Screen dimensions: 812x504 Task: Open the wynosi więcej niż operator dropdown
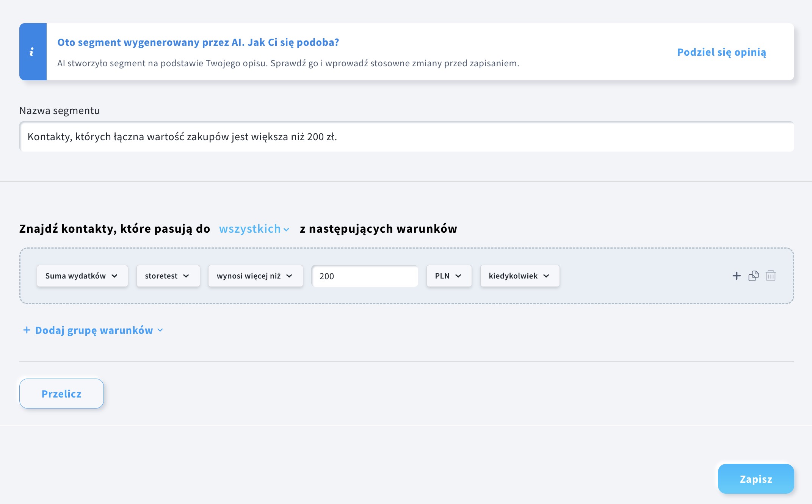[255, 276]
